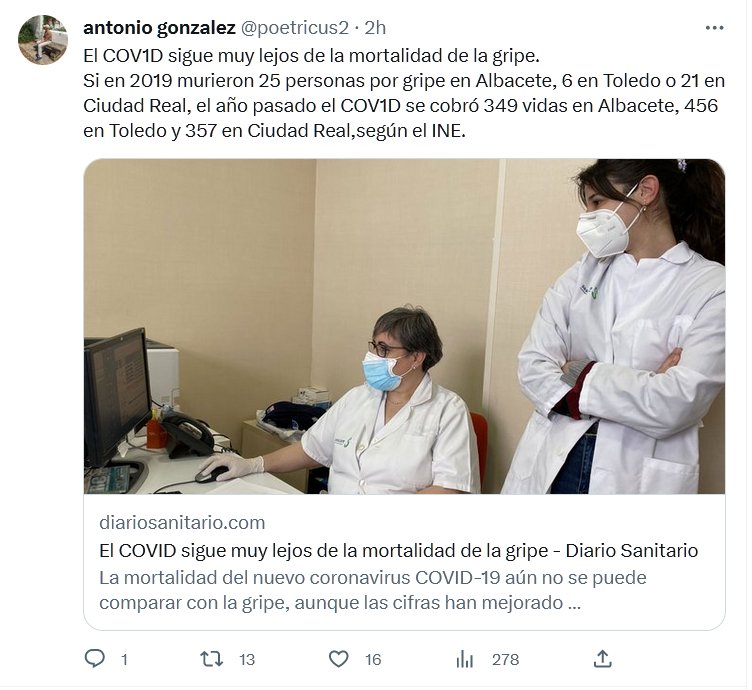The image size is (752, 690).
Task: Click the 2h timestamp link
Action: pyautogui.click(x=375, y=28)
